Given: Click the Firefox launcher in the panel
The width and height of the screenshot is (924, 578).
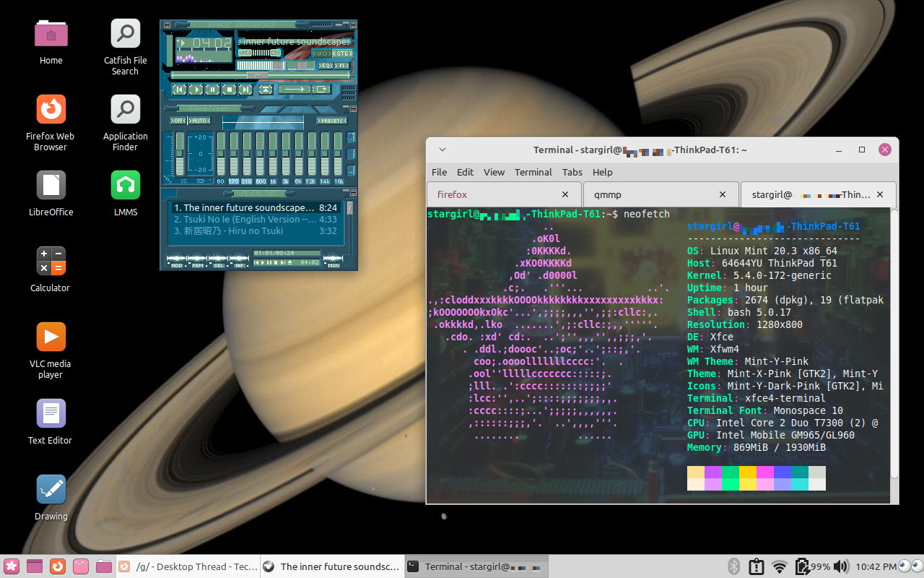Looking at the screenshot, I should tap(58, 566).
